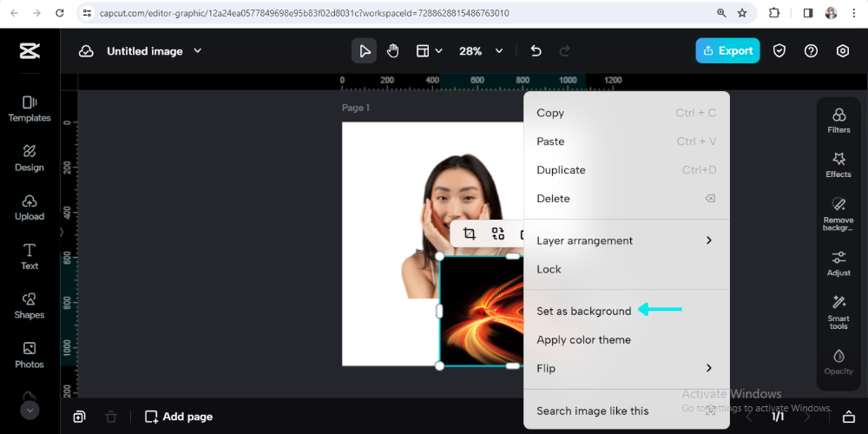This screenshot has height=434, width=868.
Task: Collapse the left side panel handle
Action: (62, 233)
